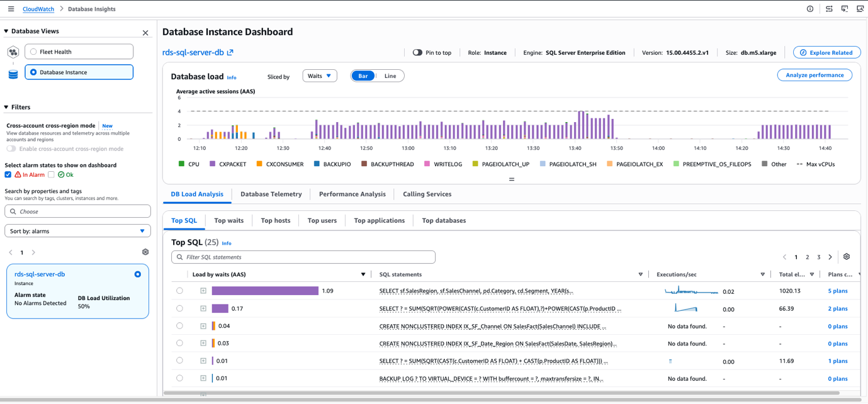
Task: Select radio for BACKUP LOG row
Action: (x=179, y=378)
